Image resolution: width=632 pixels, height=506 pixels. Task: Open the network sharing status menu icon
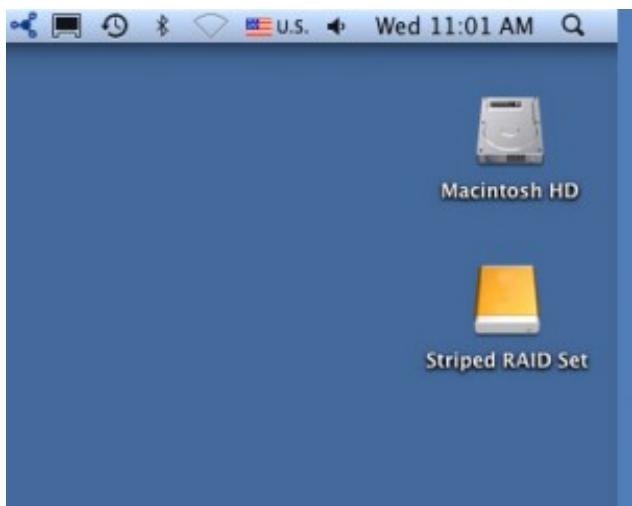pyautogui.click(x=24, y=25)
